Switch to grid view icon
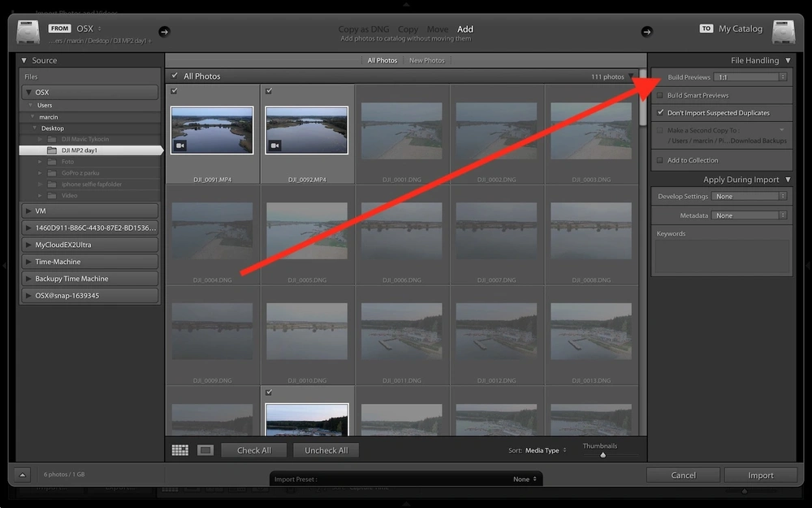812x508 pixels. [179, 450]
